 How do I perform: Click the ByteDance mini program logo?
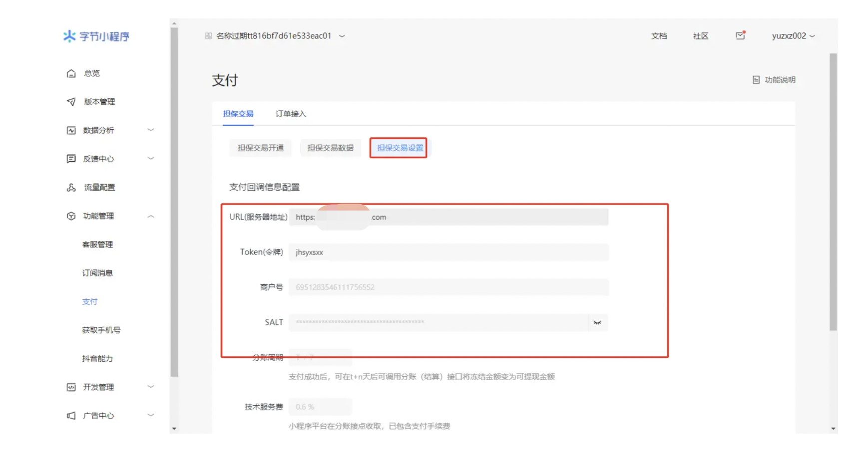pyautogui.click(x=96, y=36)
